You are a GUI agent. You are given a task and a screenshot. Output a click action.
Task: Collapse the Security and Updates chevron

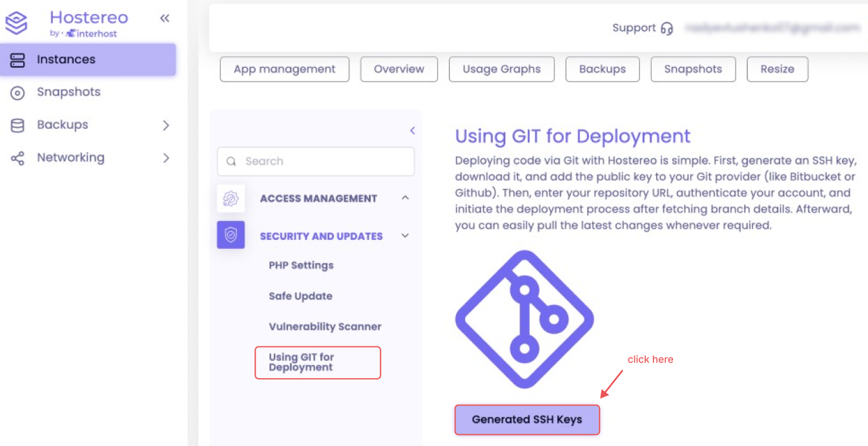click(x=405, y=236)
